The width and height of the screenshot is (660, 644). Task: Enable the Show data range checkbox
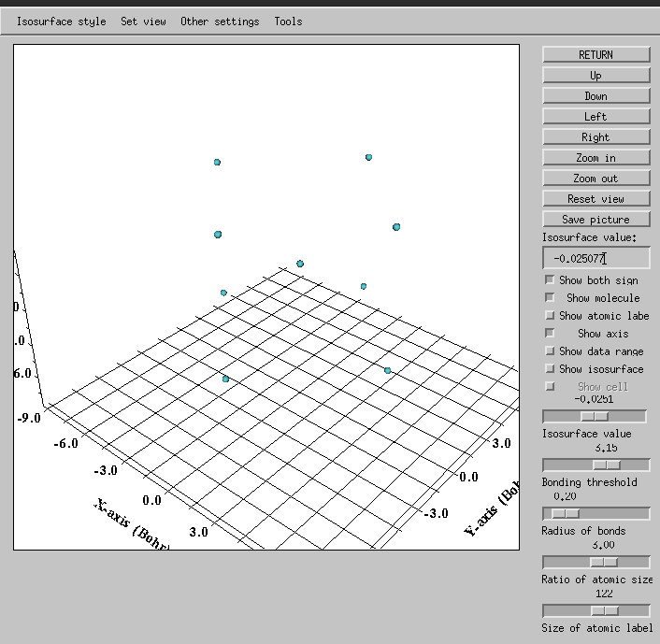point(550,351)
